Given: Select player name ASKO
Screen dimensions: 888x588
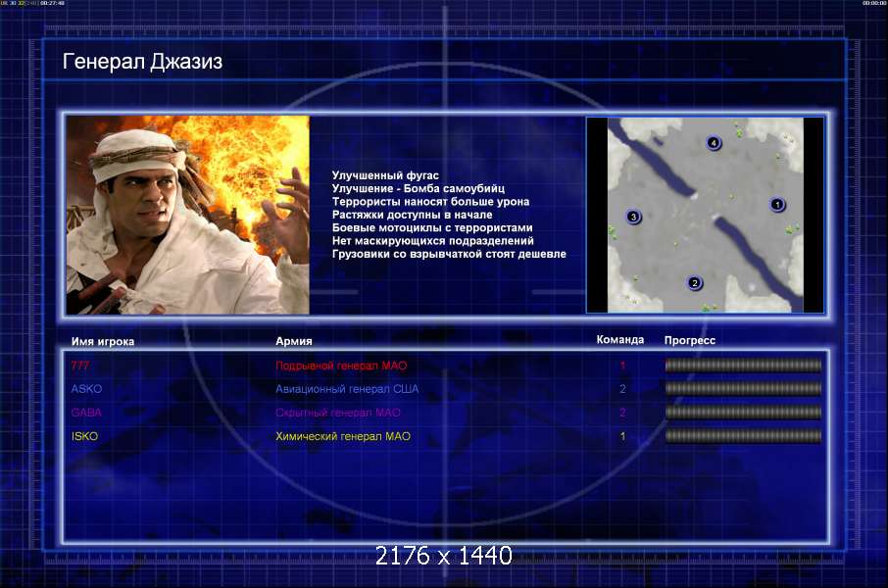Looking at the screenshot, I should [x=86, y=389].
